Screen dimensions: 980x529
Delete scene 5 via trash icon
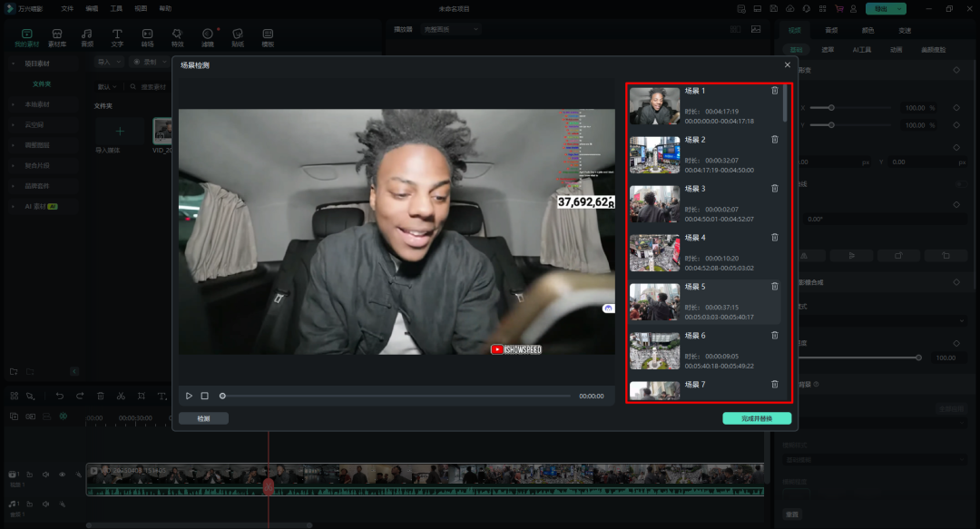774,287
